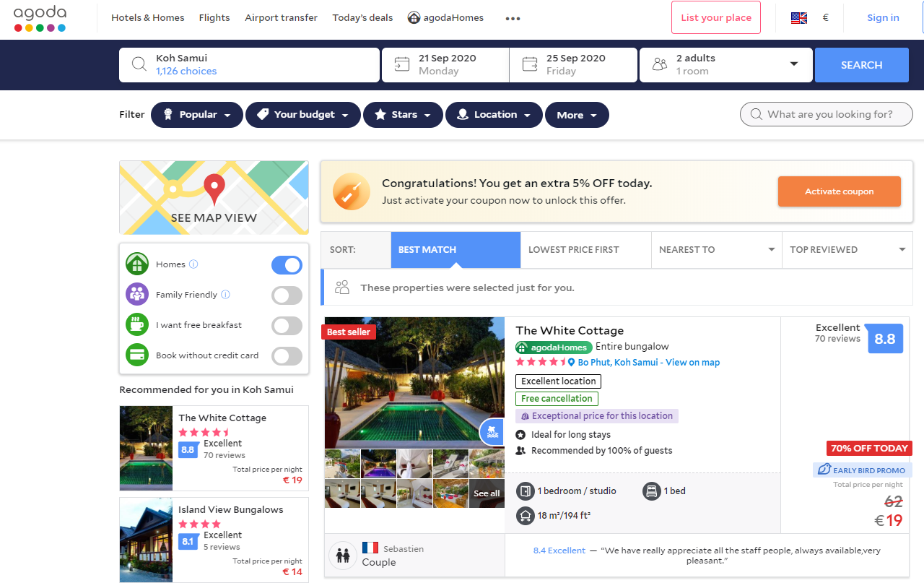
Task: Click the map pin beside Bo Phut
Action: tap(571, 363)
